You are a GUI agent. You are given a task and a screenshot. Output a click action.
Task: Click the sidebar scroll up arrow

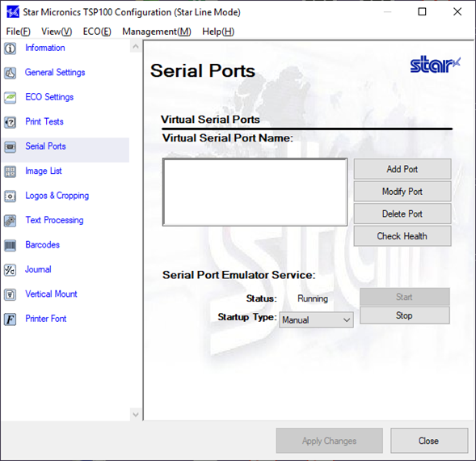pyautogui.click(x=136, y=47)
